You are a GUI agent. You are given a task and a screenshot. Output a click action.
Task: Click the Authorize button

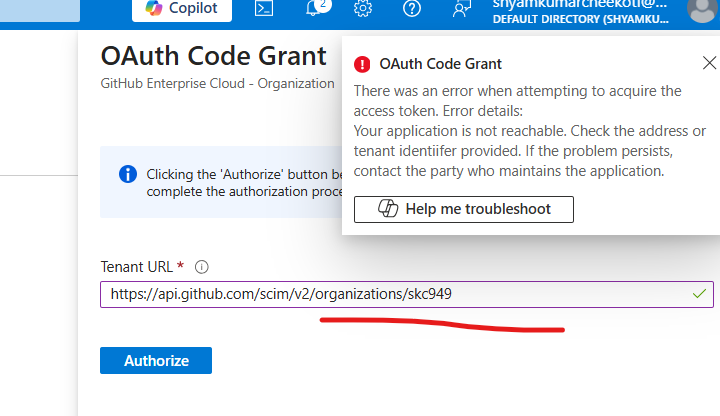point(156,360)
